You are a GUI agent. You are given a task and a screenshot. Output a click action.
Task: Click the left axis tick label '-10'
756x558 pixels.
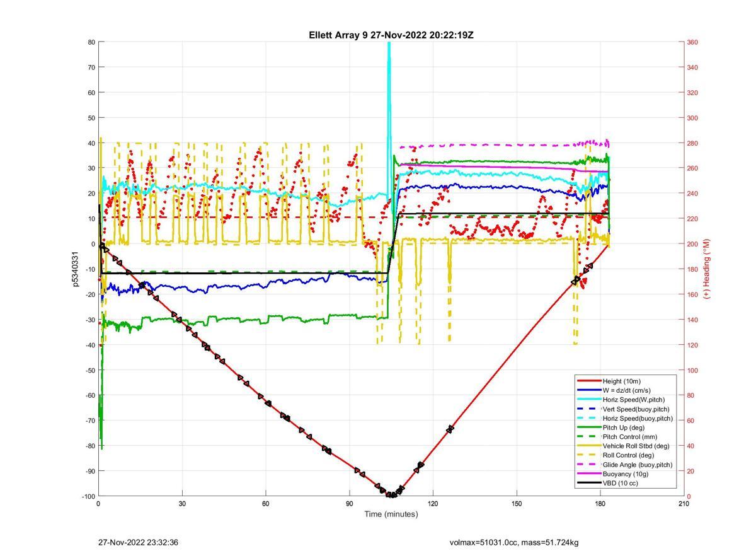tap(89, 269)
